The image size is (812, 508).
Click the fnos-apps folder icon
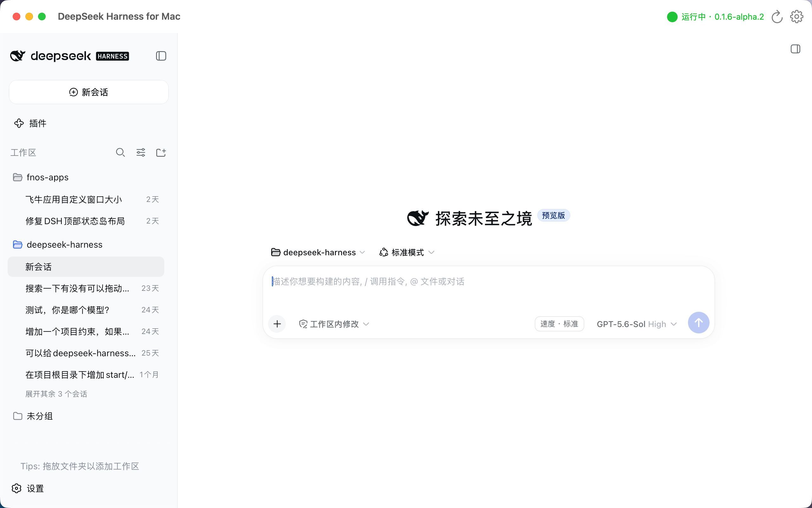pyautogui.click(x=17, y=177)
